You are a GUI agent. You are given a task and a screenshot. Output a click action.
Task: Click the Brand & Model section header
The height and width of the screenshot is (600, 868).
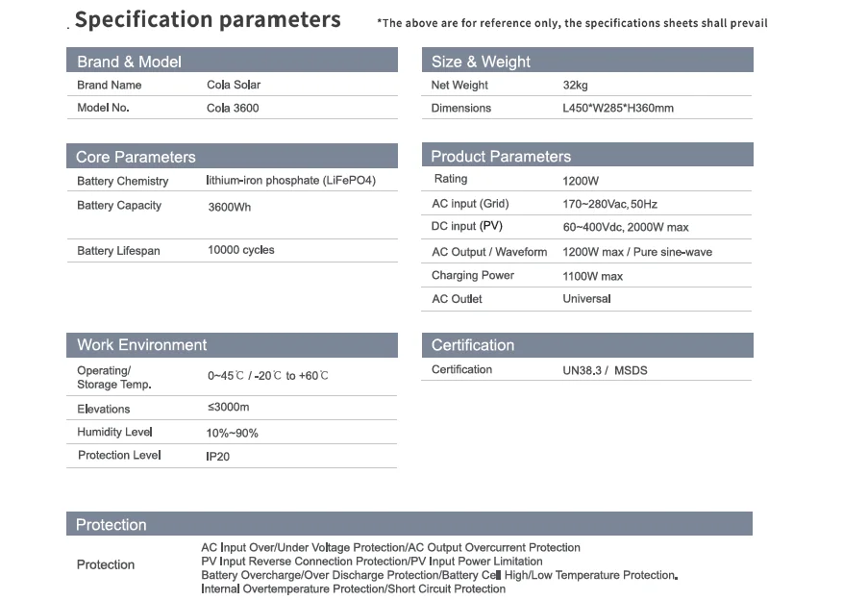coord(232,60)
